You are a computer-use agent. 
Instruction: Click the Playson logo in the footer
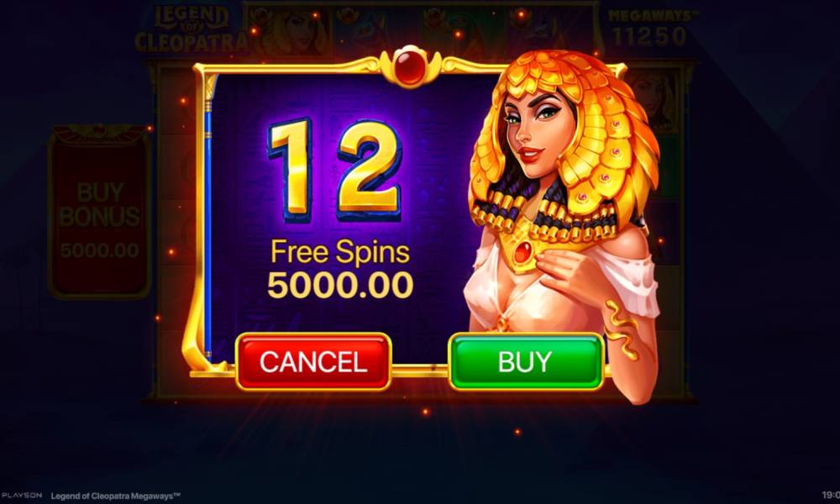(22, 496)
